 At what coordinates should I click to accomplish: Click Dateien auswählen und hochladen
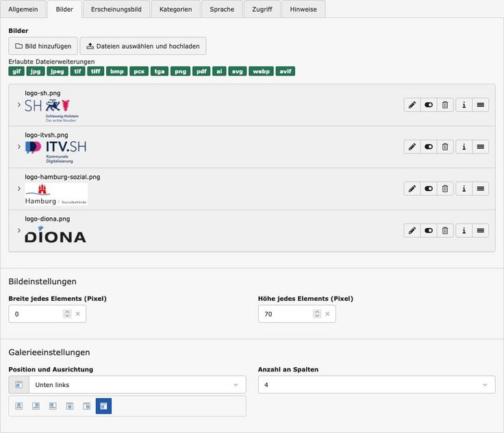point(143,46)
